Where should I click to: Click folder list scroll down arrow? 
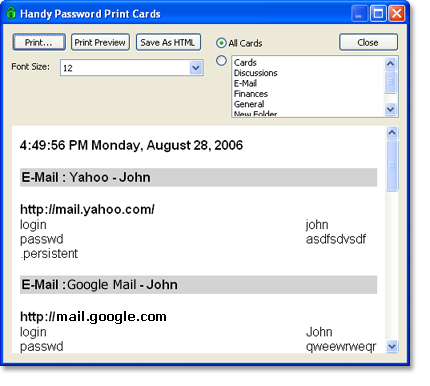[390, 109]
